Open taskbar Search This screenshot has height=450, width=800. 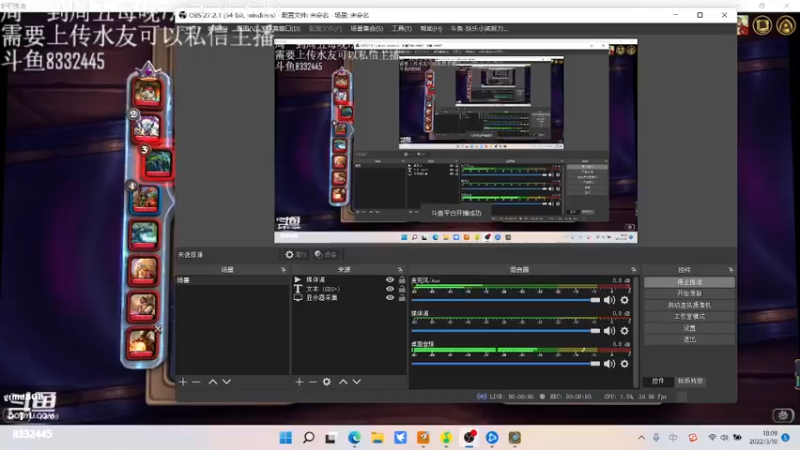point(308,438)
